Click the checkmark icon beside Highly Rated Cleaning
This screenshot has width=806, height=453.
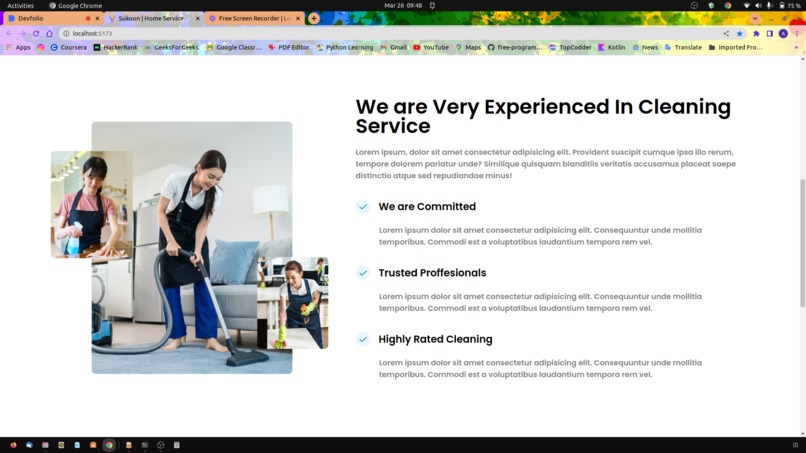[x=363, y=339]
